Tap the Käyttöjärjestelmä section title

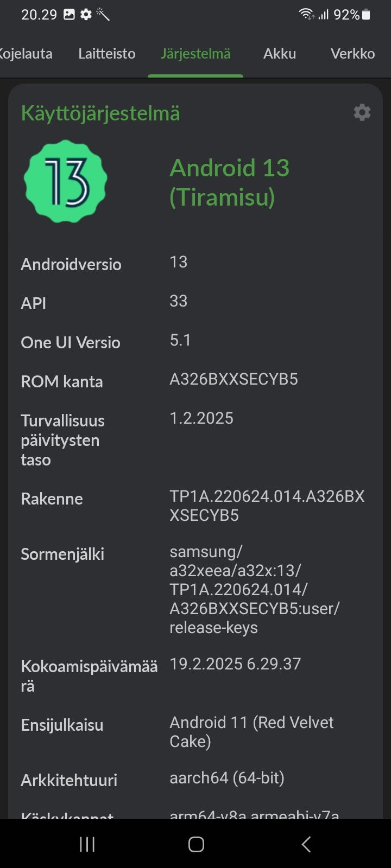pos(100,113)
